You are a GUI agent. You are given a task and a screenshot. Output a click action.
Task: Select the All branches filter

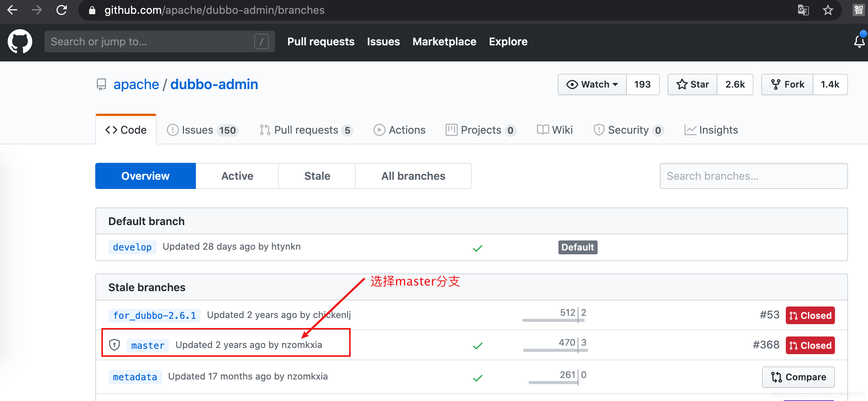(413, 176)
